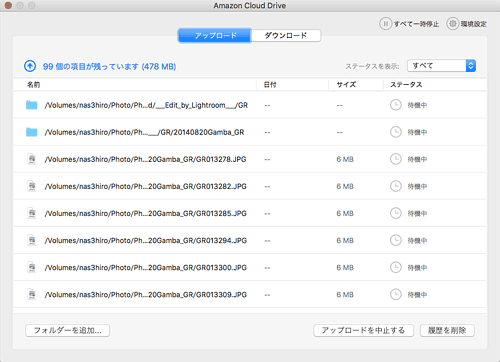Image resolution: width=500 pixels, height=362 pixels.
Task: Click waiting clock icon for GR013294.JPG
Action: point(396,240)
